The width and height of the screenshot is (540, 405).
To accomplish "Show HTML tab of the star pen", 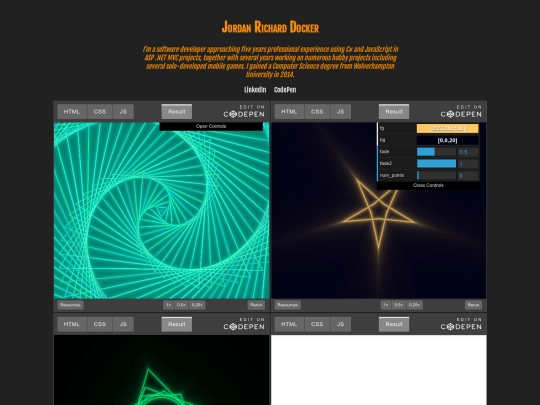I will (289, 112).
